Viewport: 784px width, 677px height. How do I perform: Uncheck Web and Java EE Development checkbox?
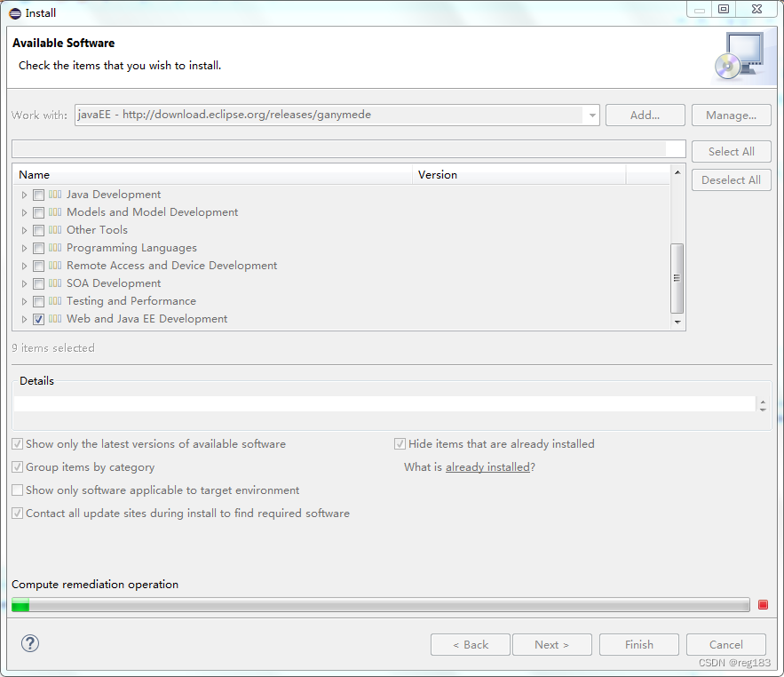point(38,319)
